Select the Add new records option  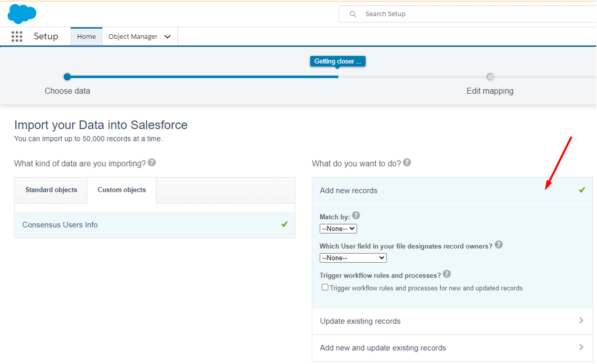452,190
